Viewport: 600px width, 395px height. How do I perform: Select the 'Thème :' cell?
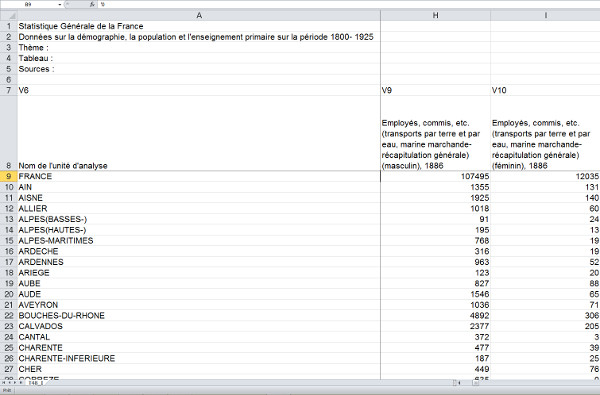(199, 48)
